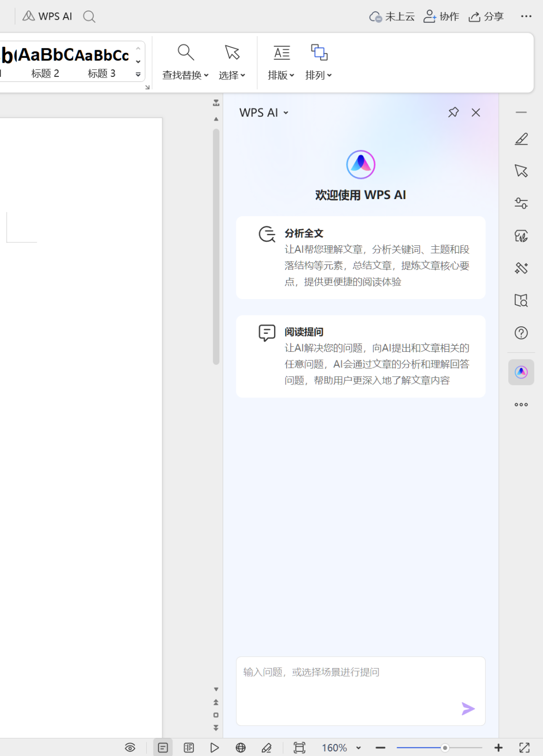The image size is (543, 756).
Task: Expand the 选择 dropdown arrow
Action: 243,75
